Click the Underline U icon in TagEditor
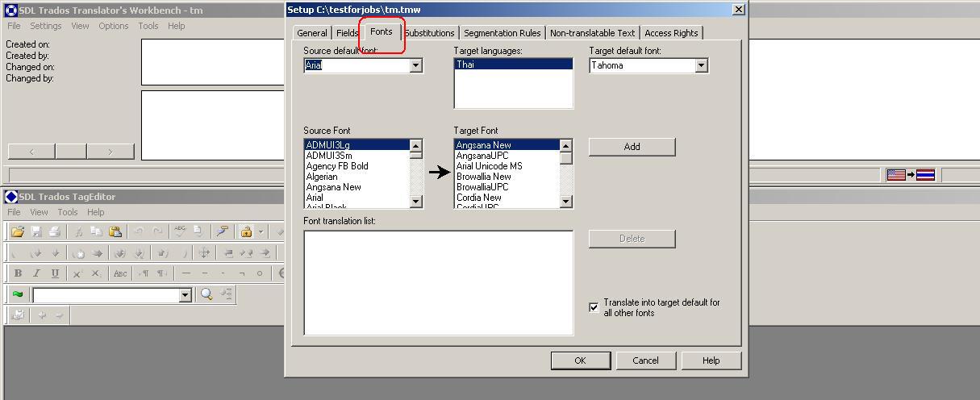The width and height of the screenshot is (980, 400). 55,273
